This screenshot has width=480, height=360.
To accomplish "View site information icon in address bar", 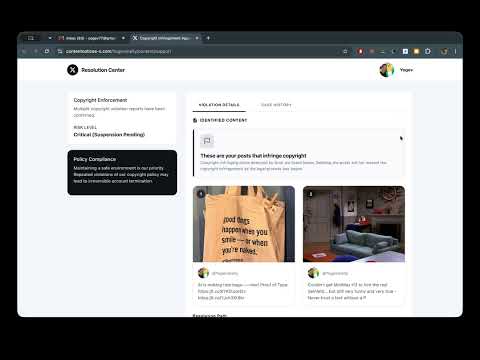I will [x=60, y=51].
